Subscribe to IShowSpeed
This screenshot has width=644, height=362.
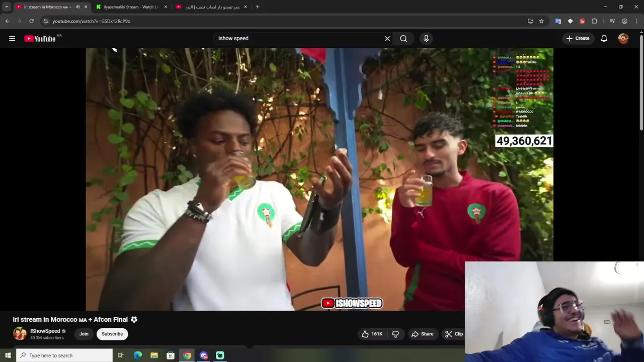click(x=112, y=334)
